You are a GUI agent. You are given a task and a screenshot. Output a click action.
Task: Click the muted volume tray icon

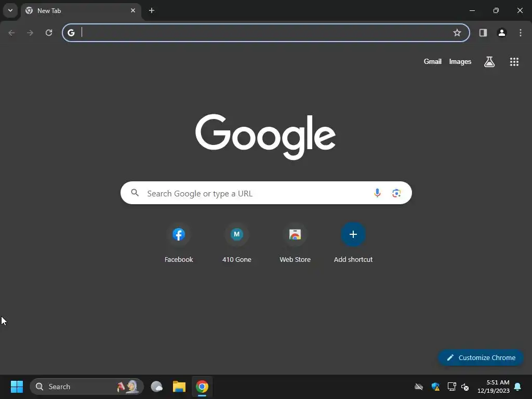click(465, 387)
